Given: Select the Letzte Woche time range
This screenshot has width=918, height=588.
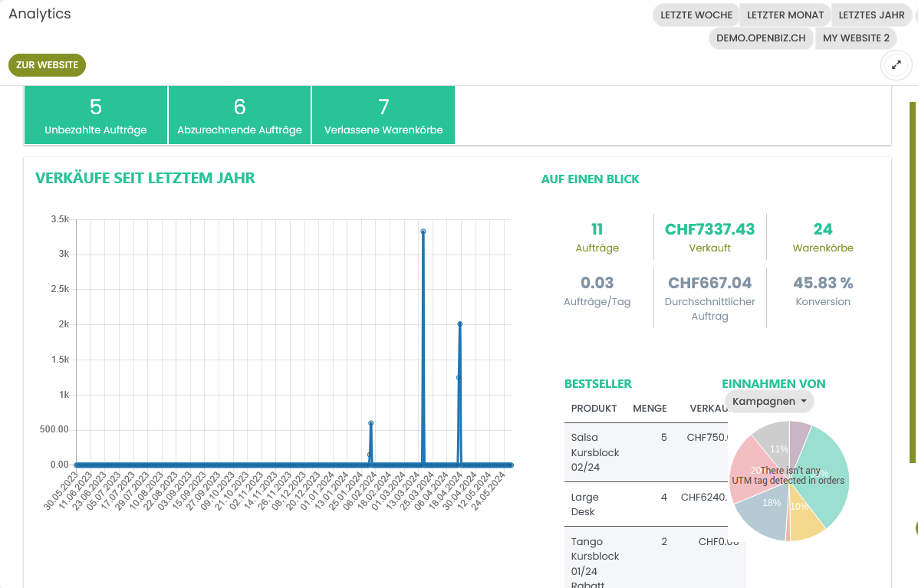Looking at the screenshot, I should tap(696, 15).
